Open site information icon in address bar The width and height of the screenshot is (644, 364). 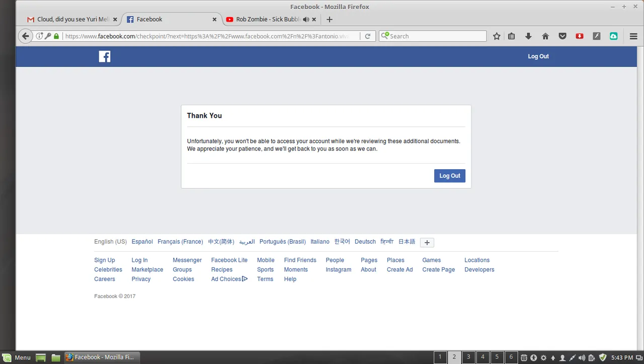[x=40, y=36]
